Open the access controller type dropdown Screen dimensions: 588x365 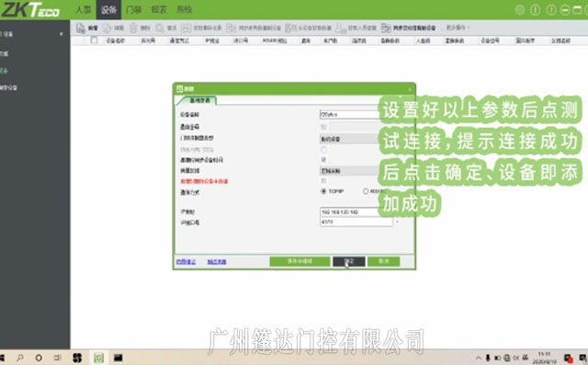[349, 139]
